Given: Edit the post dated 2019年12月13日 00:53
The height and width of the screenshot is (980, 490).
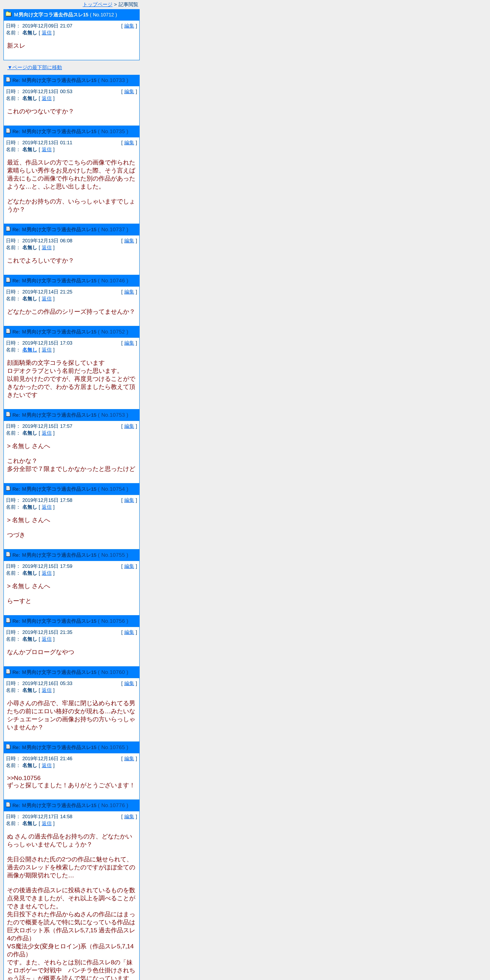Looking at the screenshot, I should tap(129, 91).
